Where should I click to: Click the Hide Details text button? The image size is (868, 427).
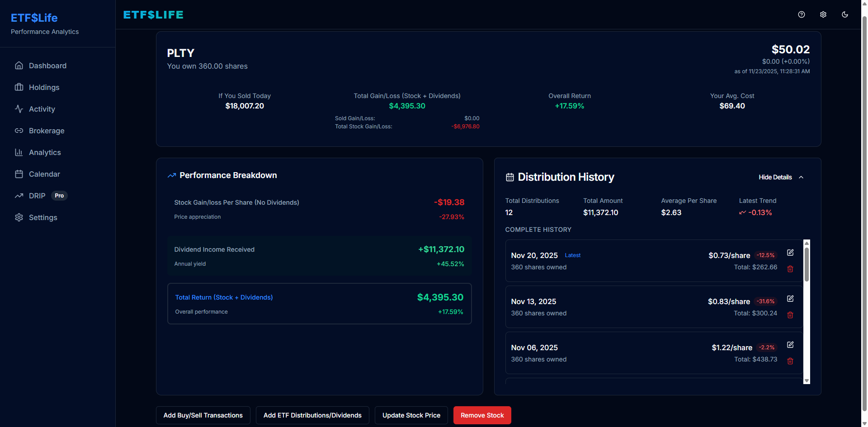coord(775,177)
